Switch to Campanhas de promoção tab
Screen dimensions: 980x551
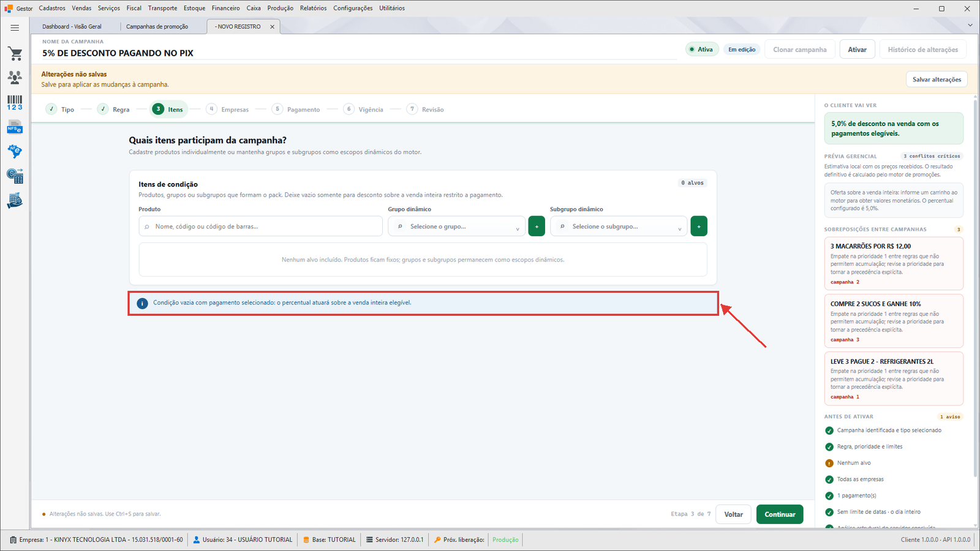(x=157, y=26)
